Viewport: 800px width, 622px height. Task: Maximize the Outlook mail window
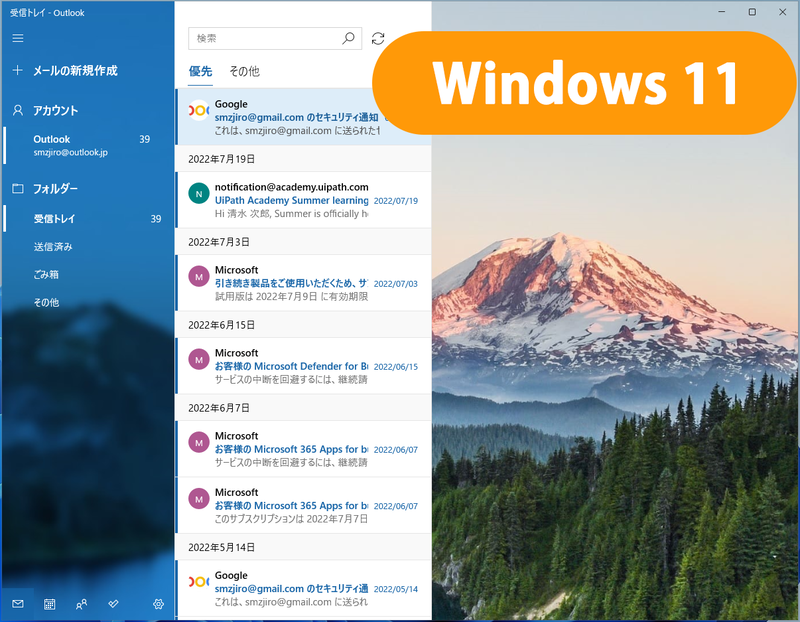[752, 12]
